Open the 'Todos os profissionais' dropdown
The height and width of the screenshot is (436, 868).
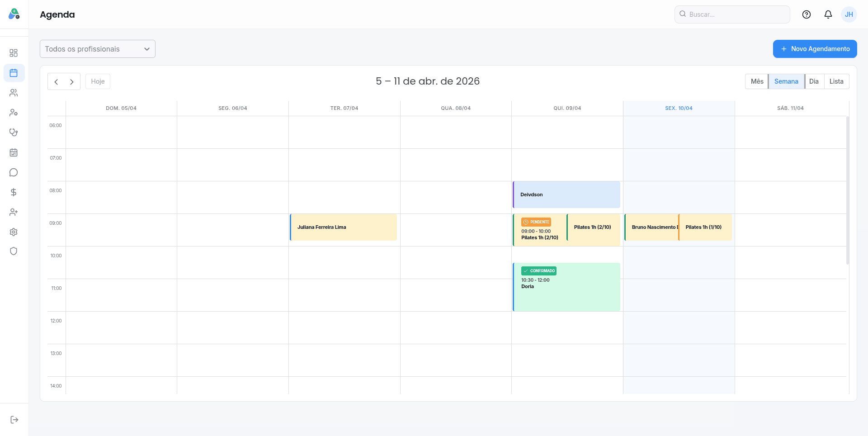coord(97,49)
